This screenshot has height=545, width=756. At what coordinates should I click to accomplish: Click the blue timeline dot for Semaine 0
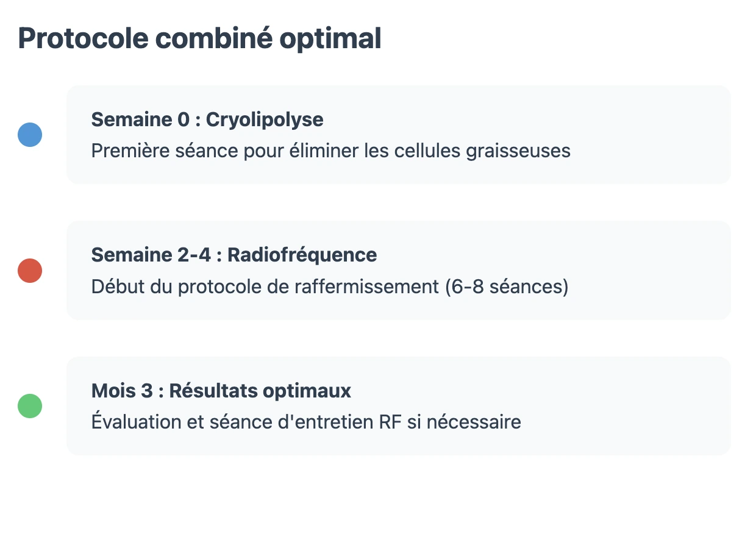[x=30, y=135]
